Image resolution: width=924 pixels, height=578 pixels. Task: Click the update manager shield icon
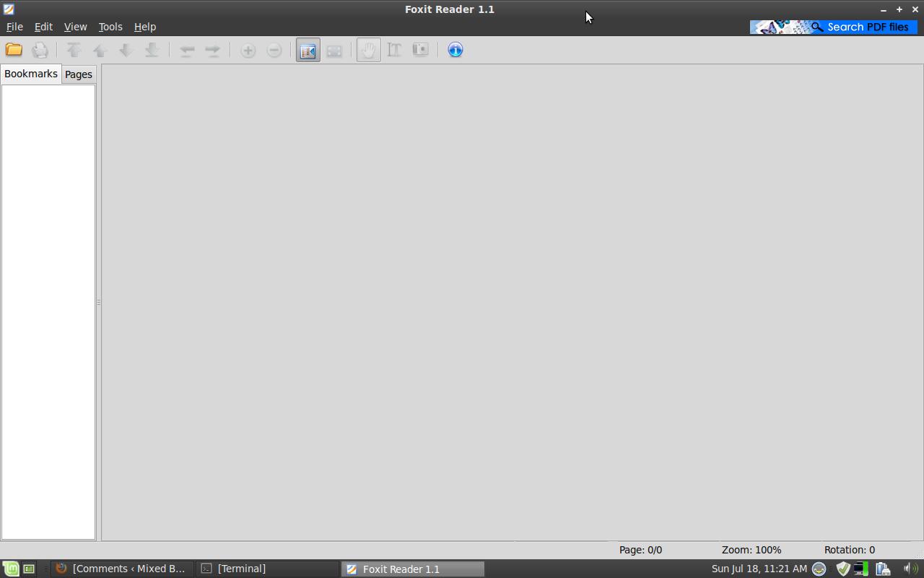tap(842, 569)
